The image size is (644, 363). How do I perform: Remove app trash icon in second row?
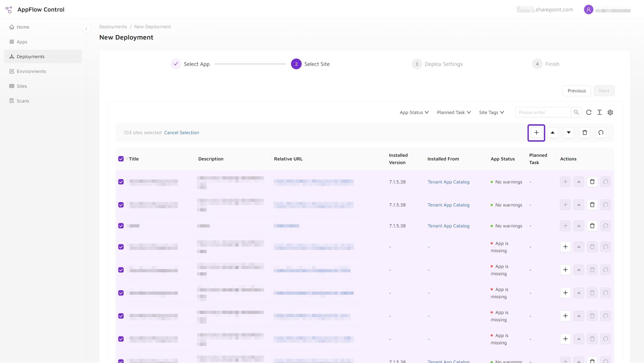tap(592, 205)
